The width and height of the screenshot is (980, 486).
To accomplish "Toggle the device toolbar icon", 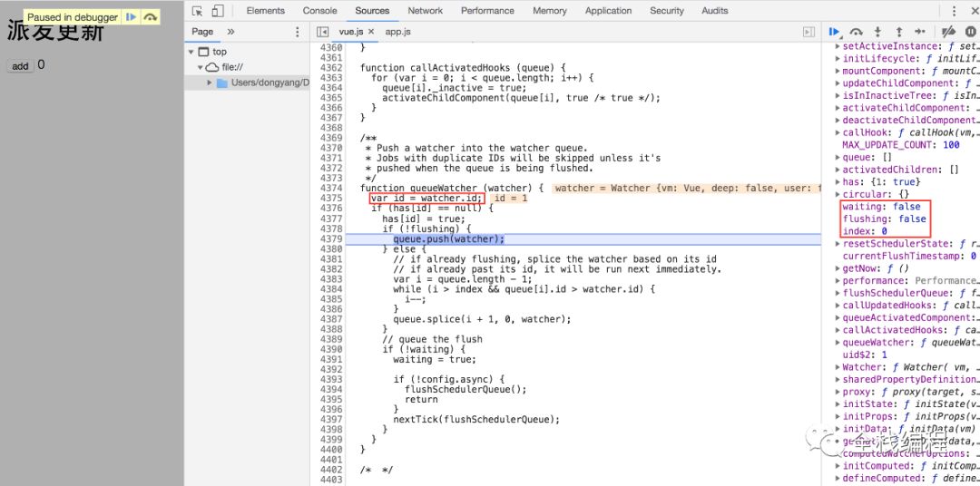I will click(x=218, y=11).
